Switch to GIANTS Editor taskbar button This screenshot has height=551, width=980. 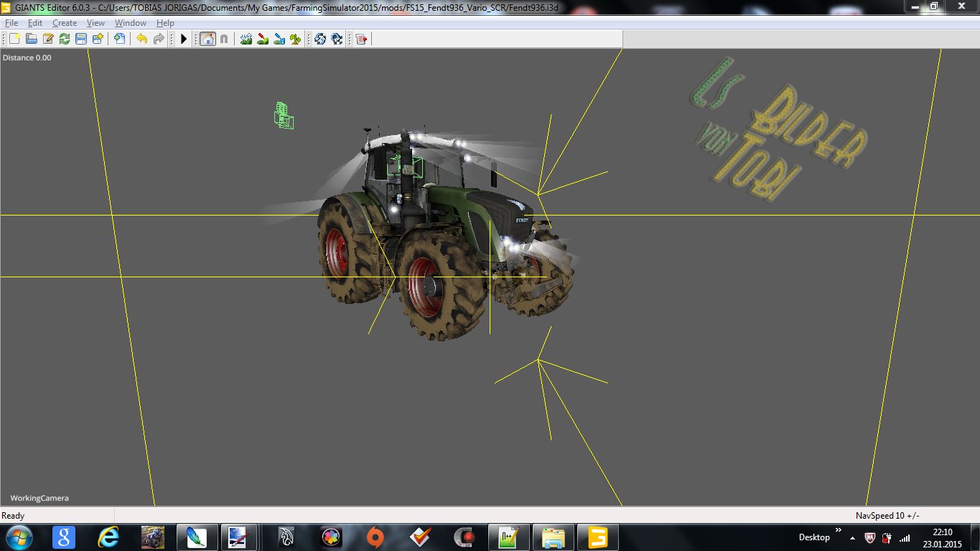(x=597, y=537)
